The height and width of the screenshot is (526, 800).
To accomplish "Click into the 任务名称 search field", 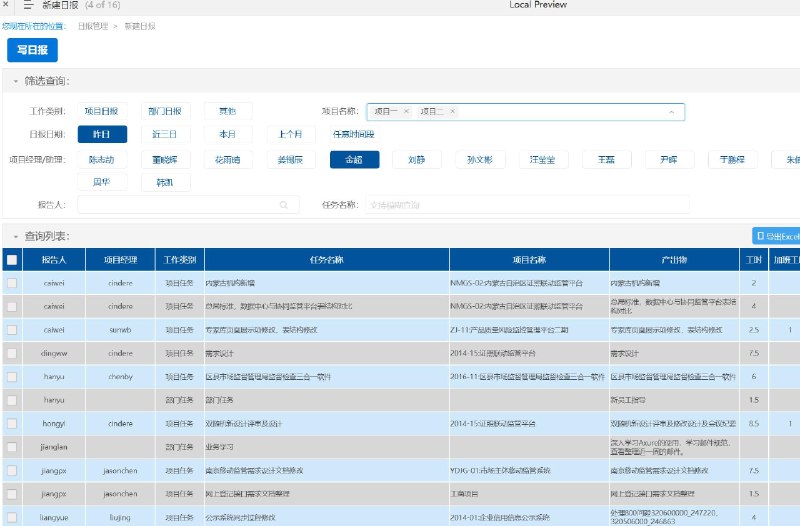I will coord(527,205).
